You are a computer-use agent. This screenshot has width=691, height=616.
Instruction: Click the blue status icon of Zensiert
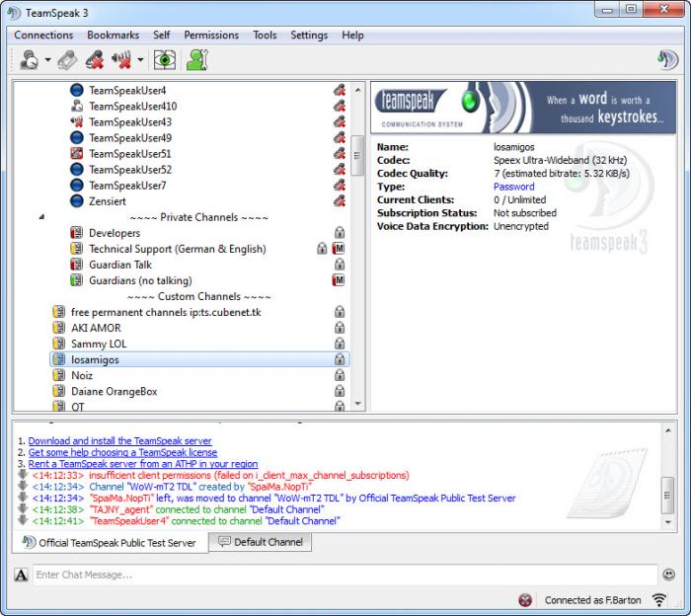[x=77, y=201]
